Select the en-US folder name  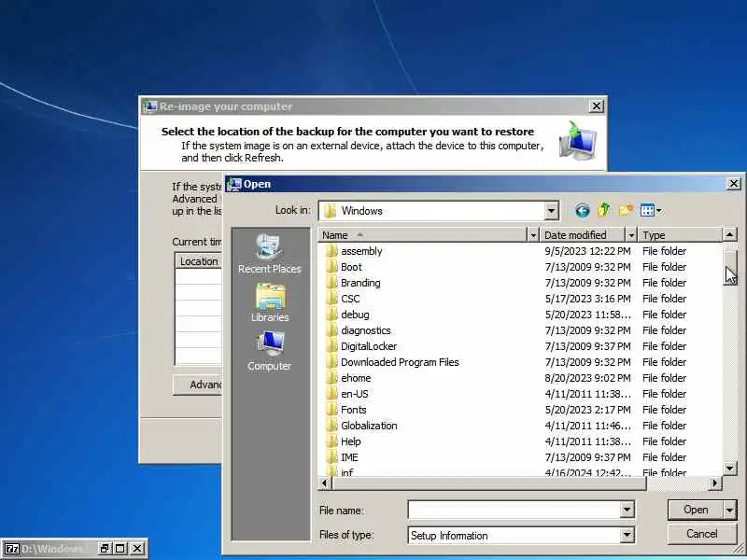tap(355, 394)
